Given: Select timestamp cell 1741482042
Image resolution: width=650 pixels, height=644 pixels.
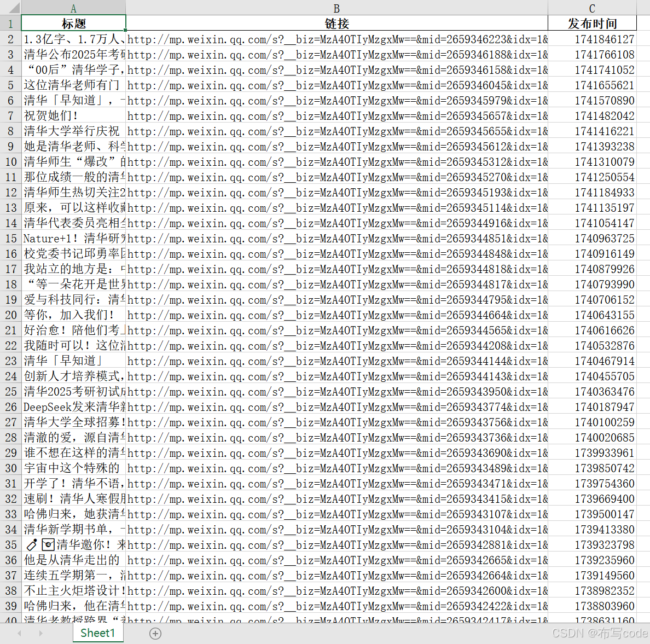Looking at the screenshot, I should point(592,115).
